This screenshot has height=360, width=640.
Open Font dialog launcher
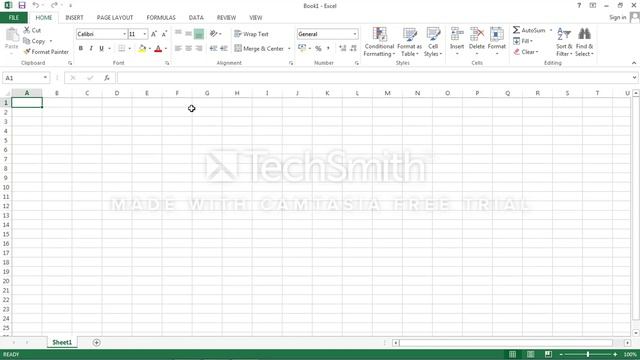click(167, 63)
